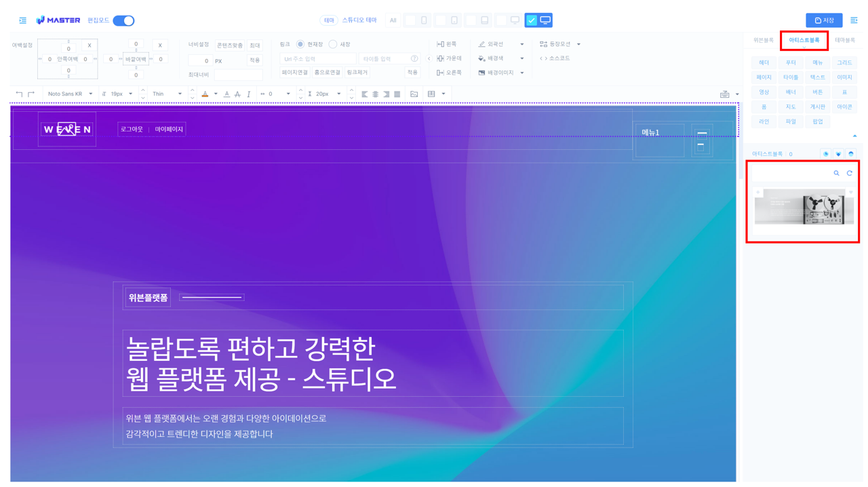Image resolution: width=868 pixels, height=487 pixels.
Task: Click the 최대 width button
Action: [254, 45]
